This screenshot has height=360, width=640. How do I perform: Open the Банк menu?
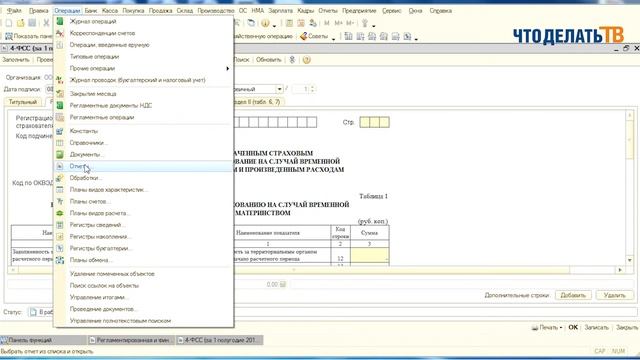[x=91, y=11]
